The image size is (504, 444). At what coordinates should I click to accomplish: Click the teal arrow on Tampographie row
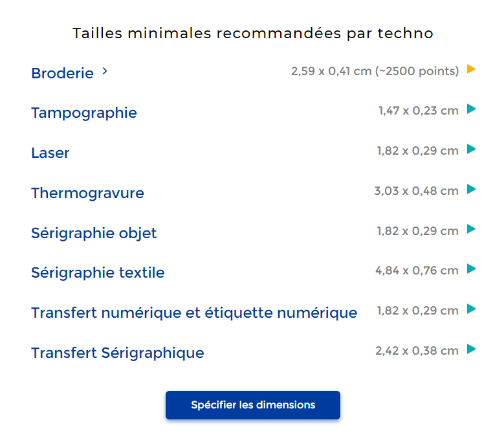[472, 109]
